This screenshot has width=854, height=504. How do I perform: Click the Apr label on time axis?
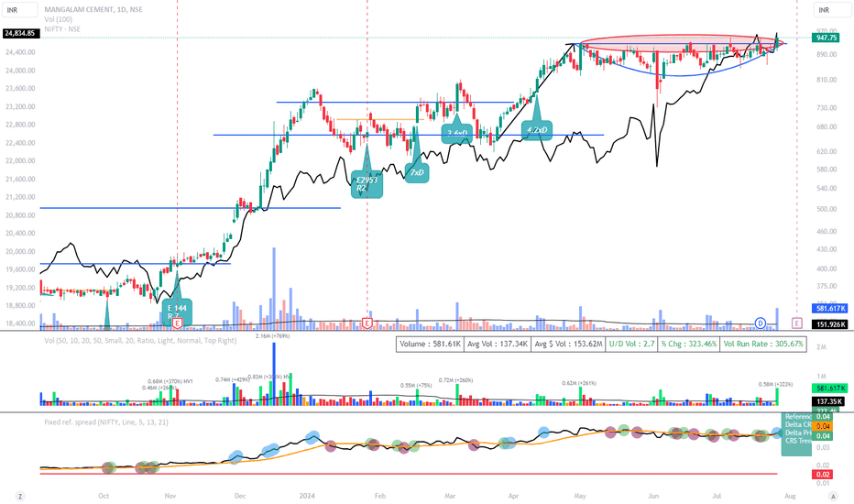pos(513,496)
